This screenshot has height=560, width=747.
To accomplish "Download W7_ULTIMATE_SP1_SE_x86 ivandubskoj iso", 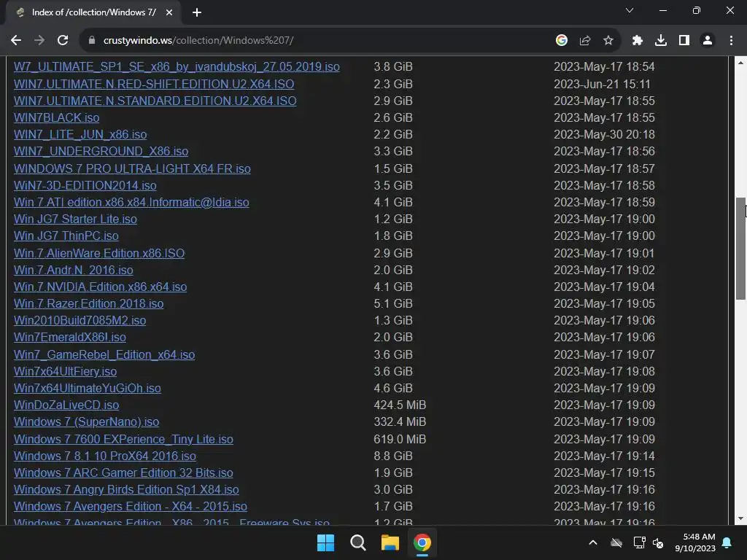I will [177, 66].
